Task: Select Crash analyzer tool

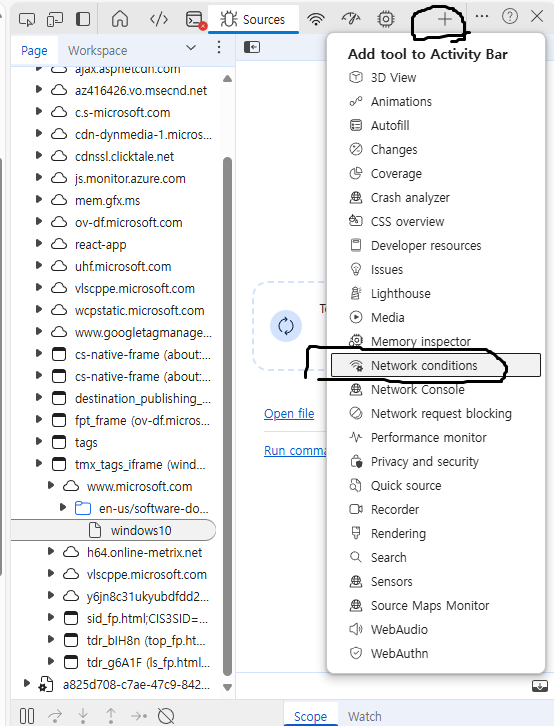Action: click(436, 198)
